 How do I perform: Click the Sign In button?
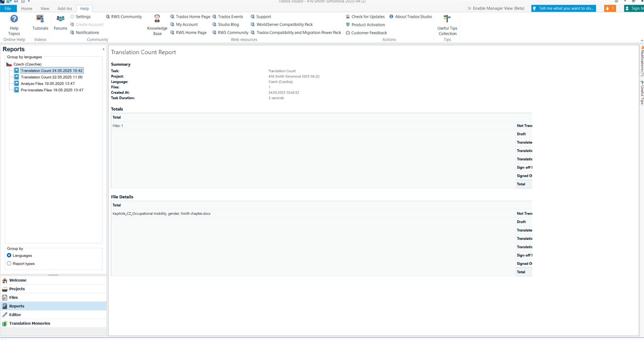click(x=635, y=8)
